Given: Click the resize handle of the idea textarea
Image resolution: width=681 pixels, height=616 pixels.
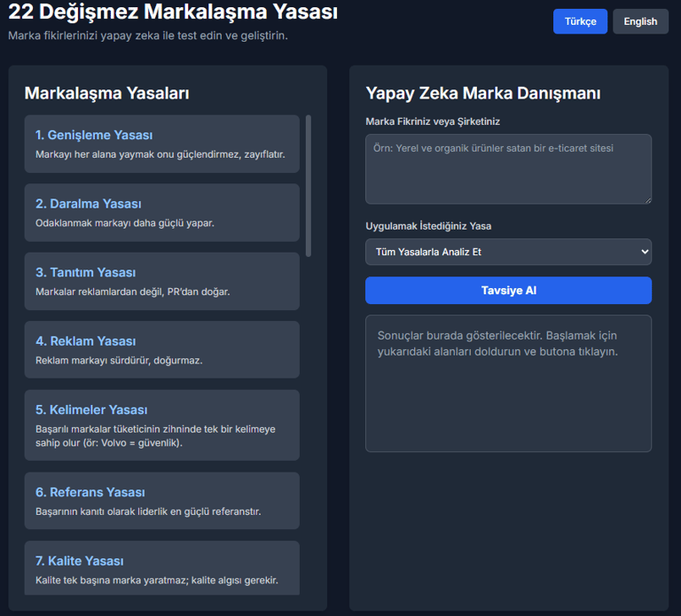Looking at the screenshot, I should point(648,200).
